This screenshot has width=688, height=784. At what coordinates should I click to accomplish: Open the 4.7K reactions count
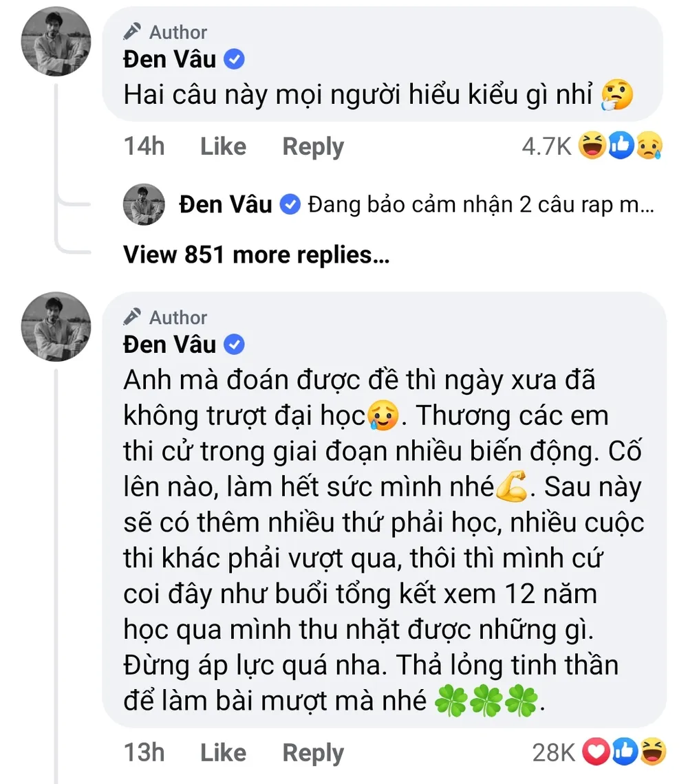[x=547, y=146]
